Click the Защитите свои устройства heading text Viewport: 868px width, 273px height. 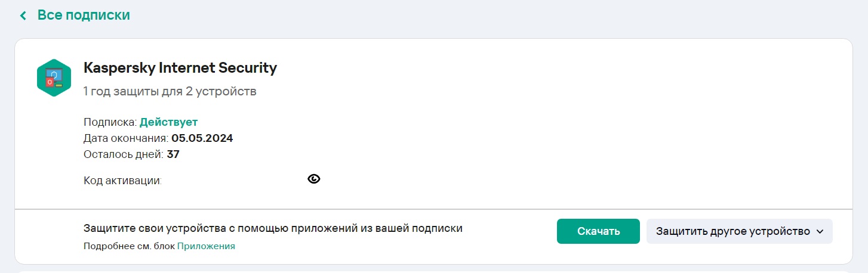tap(273, 228)
